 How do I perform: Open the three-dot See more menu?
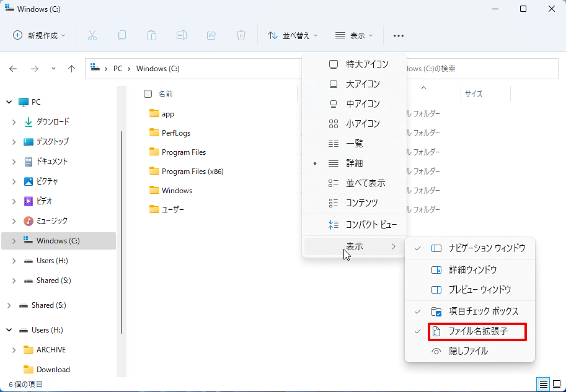click(x=399, y=36)
